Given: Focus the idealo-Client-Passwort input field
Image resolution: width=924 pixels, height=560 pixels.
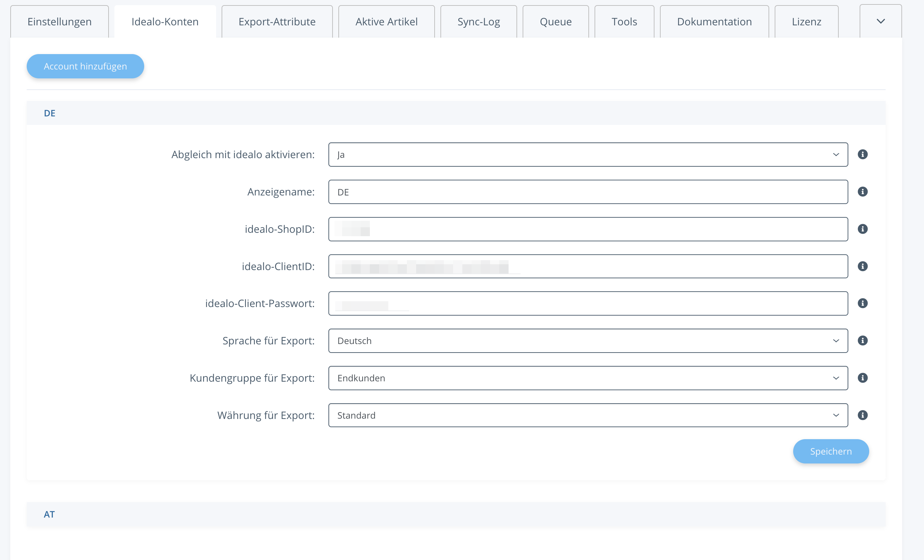Looking at the screenshot, I should click(x=588, y=303).
